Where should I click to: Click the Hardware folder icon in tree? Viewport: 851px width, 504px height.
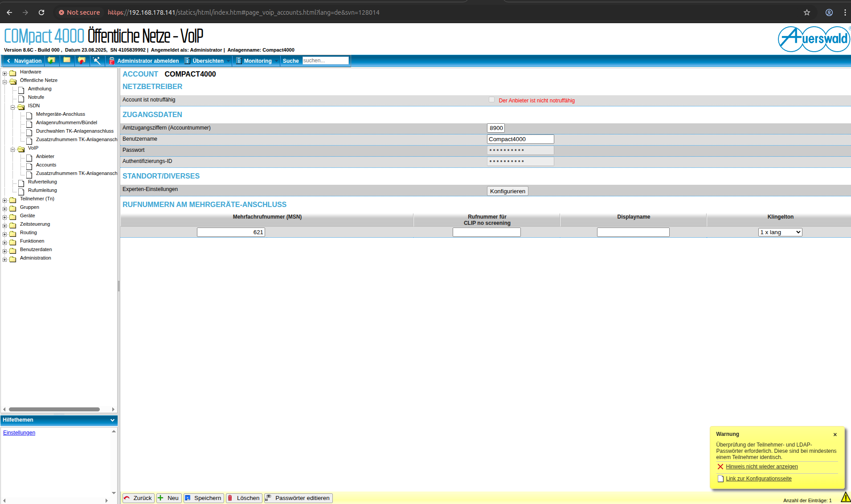[x=13, y=73]
